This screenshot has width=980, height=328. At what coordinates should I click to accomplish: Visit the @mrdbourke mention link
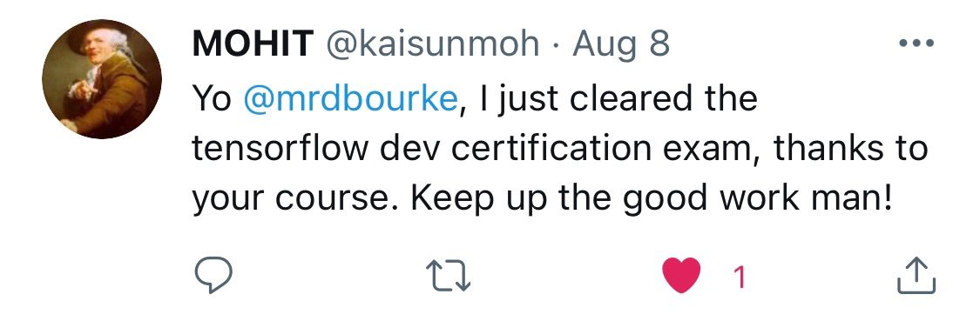[351, 98]
